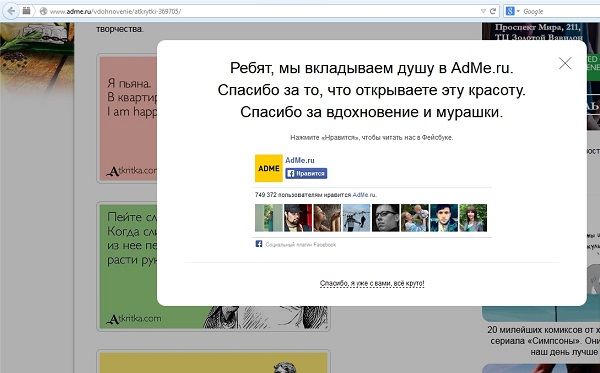600x373 pixels.
Task: Open last fan photo of woman outdoors
Action: pos(473,218)
